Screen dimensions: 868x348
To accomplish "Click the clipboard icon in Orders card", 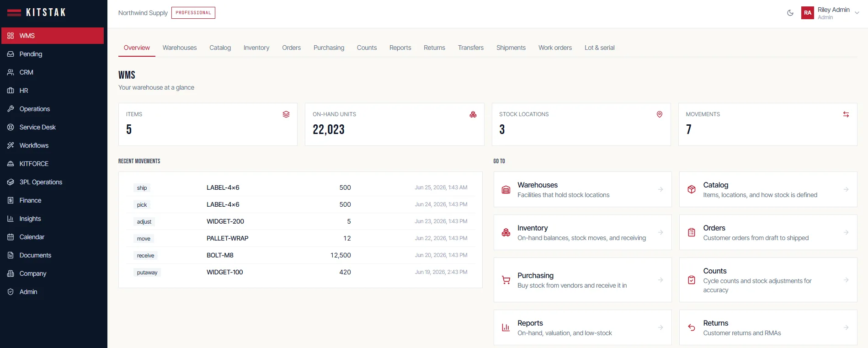I will (692, 232).
